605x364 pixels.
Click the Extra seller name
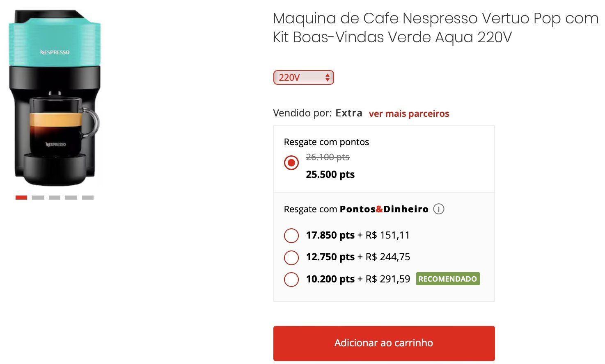pyautogui.click(x=349, y=113)
